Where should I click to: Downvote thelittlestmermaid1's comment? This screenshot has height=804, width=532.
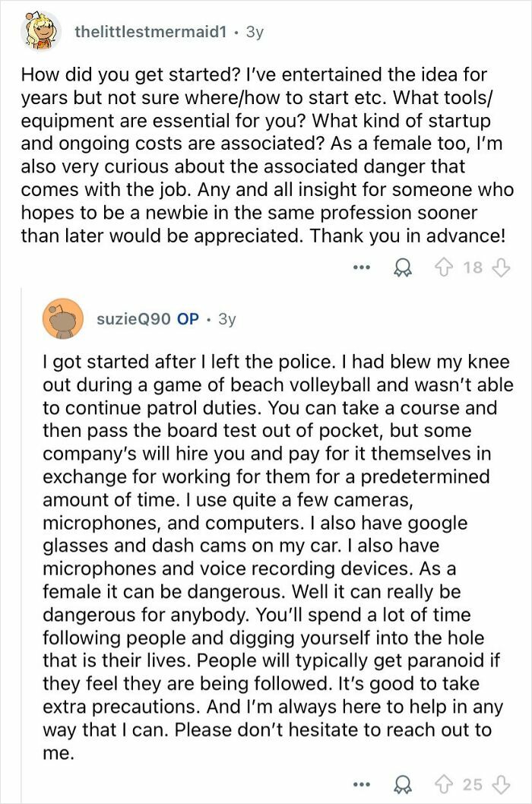(501, 267)
